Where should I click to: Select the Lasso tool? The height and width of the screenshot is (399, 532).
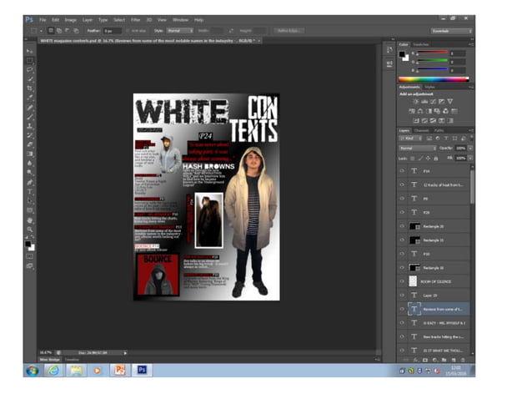(x=30, y=70)
